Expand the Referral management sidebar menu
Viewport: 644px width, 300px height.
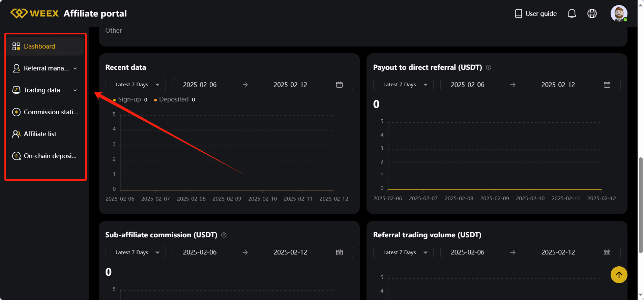point(45,68)
